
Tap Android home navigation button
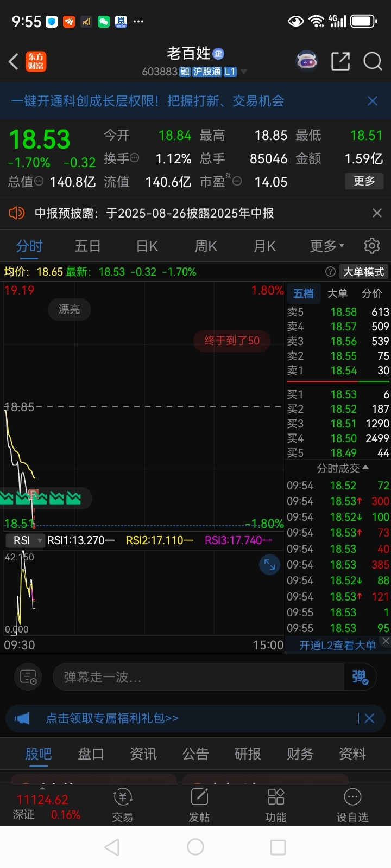195,847
